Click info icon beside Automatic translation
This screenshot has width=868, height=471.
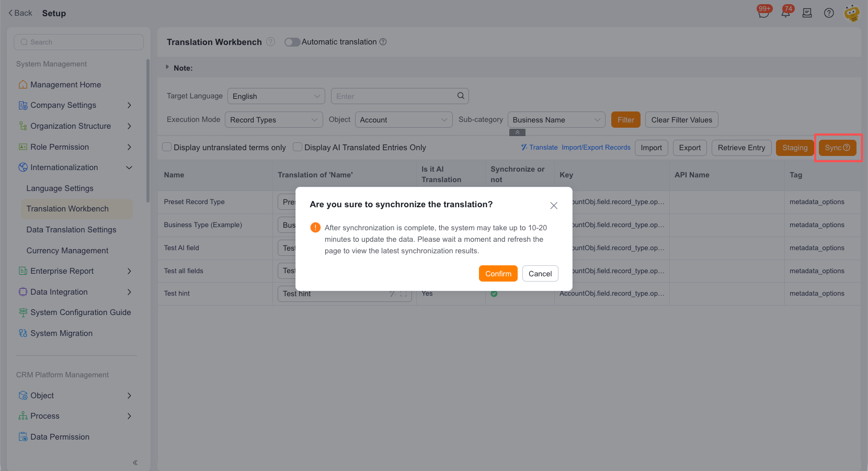(x=383, y=42)
